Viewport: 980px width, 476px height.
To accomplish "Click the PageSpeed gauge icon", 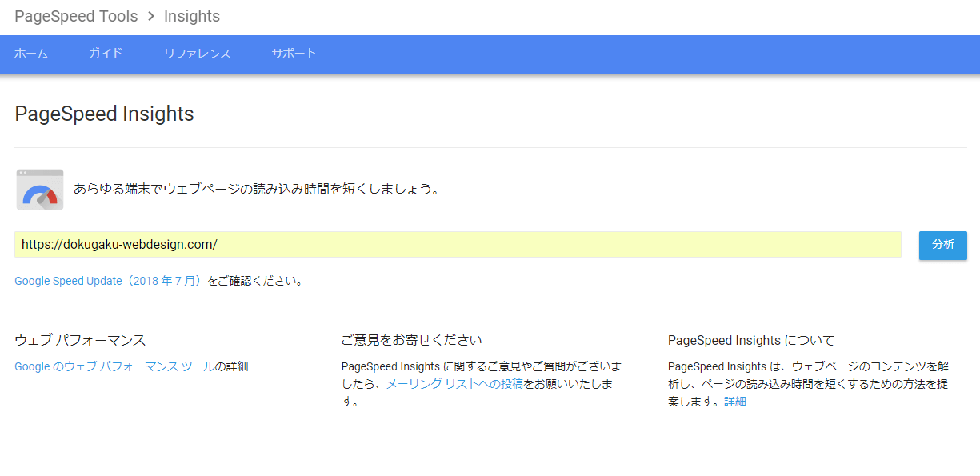I will (40, 190).
